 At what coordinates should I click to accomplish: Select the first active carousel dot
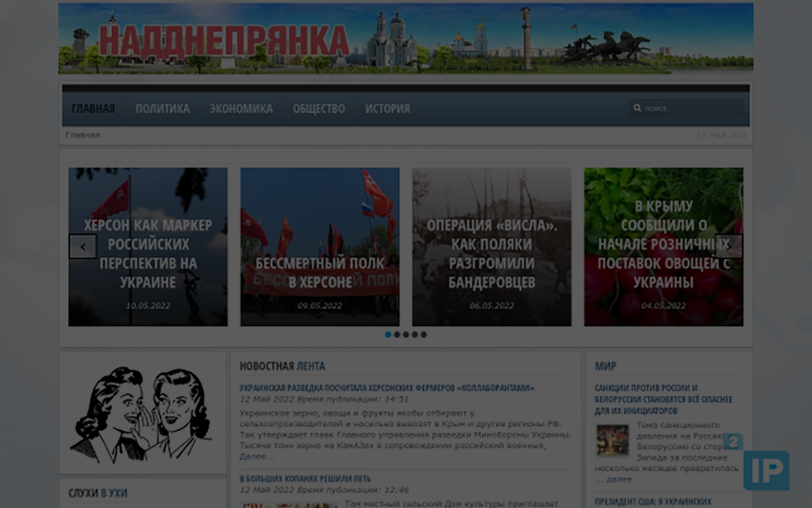point(388,334)
